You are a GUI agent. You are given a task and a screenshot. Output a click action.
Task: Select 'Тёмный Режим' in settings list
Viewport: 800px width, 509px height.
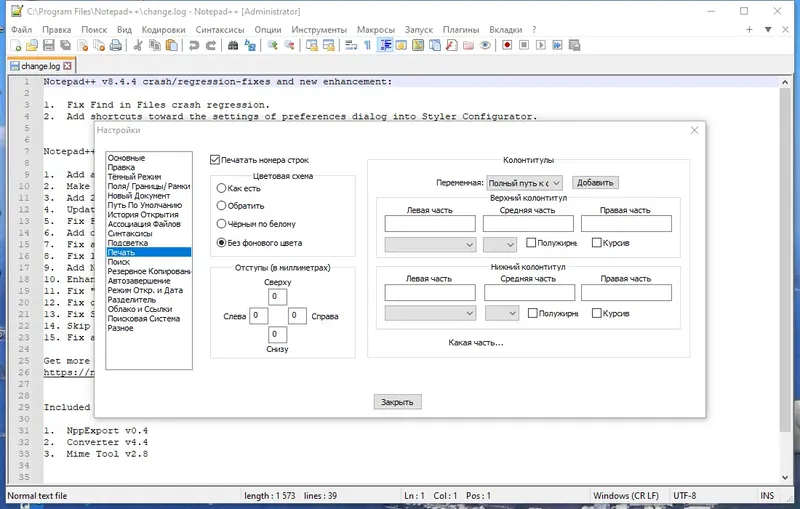(x=134, y=176)
